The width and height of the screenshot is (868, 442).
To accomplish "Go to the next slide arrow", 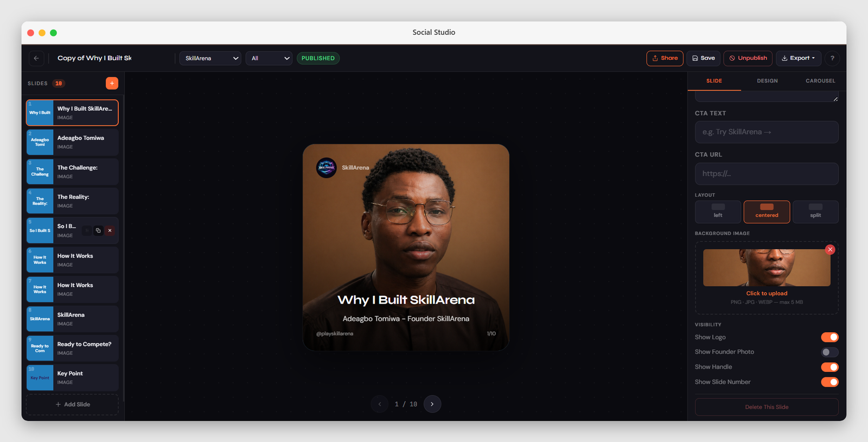I will 432,404.
